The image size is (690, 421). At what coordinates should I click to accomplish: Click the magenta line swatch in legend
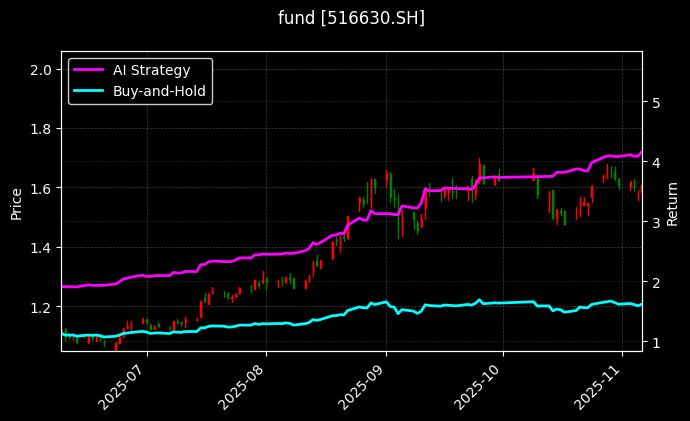coord(88,69)
